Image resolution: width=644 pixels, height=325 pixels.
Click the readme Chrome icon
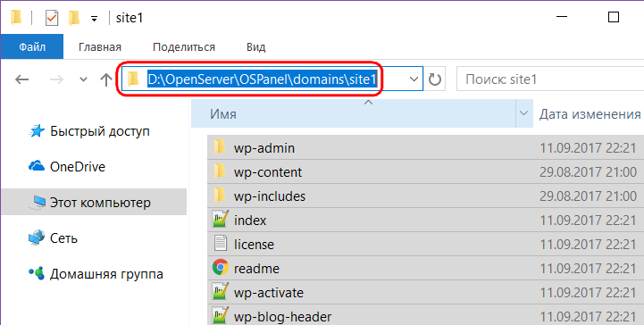(x=221, y=267)
